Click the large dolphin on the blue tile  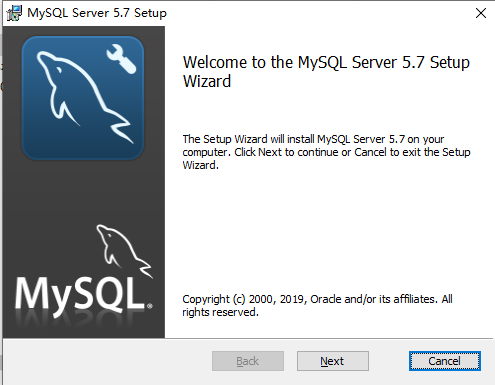pyautogui.click(x=83, y=97)
